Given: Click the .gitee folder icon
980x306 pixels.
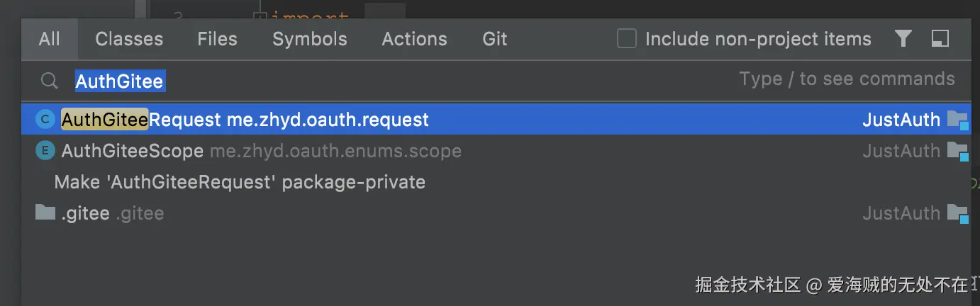Looking at the screenshot, I should (45, 212).
